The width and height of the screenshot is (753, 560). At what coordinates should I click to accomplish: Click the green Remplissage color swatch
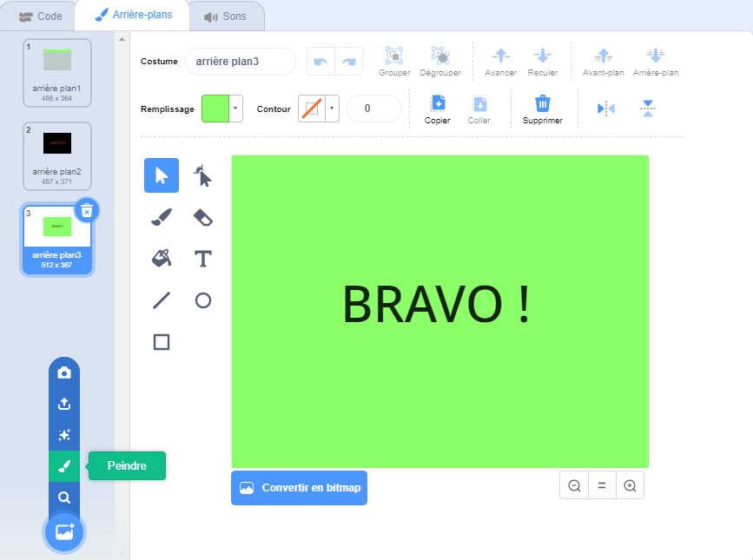(215, 109)
